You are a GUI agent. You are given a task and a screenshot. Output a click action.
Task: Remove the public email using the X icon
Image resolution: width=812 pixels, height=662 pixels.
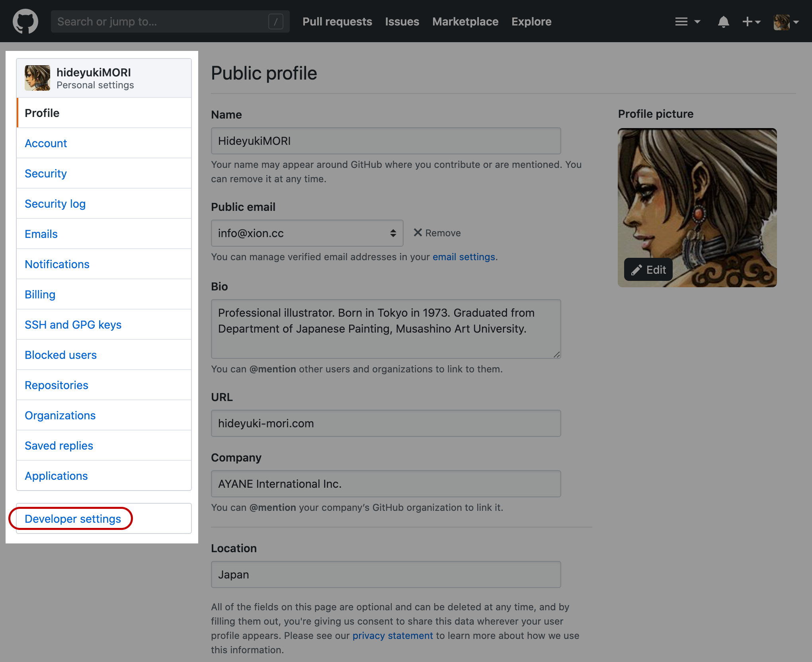click(x=417, y=233)
